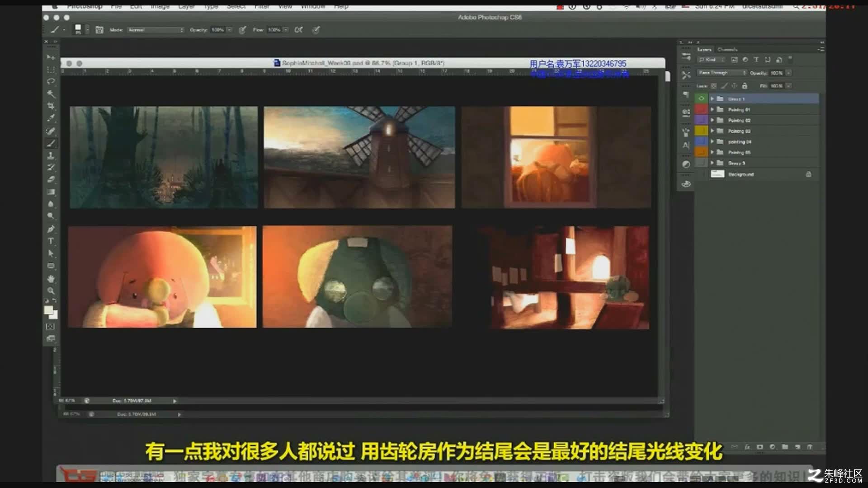Click the brush Opacity value field
Screen dimensions: 868x488
(x=218, y=30)
